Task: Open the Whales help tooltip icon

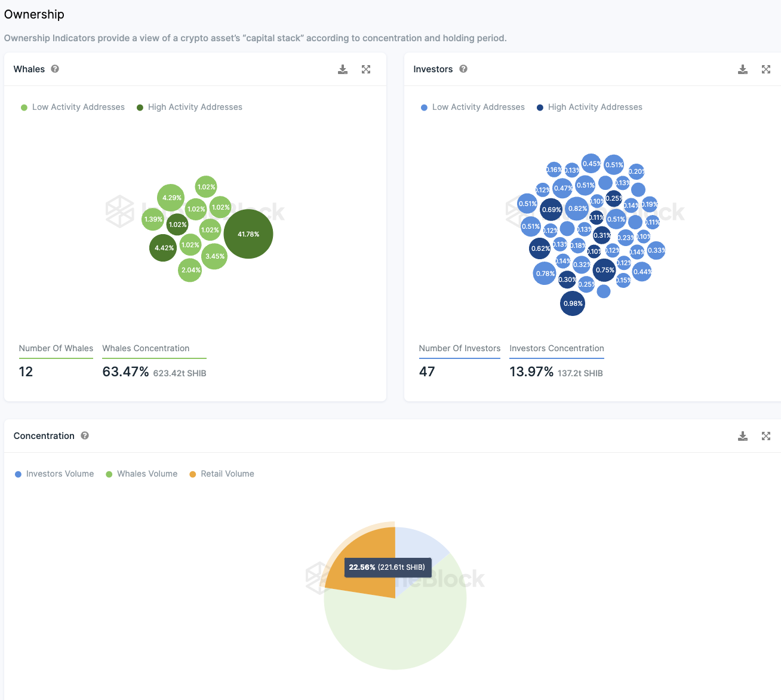Action: click(x=55, y=69)
